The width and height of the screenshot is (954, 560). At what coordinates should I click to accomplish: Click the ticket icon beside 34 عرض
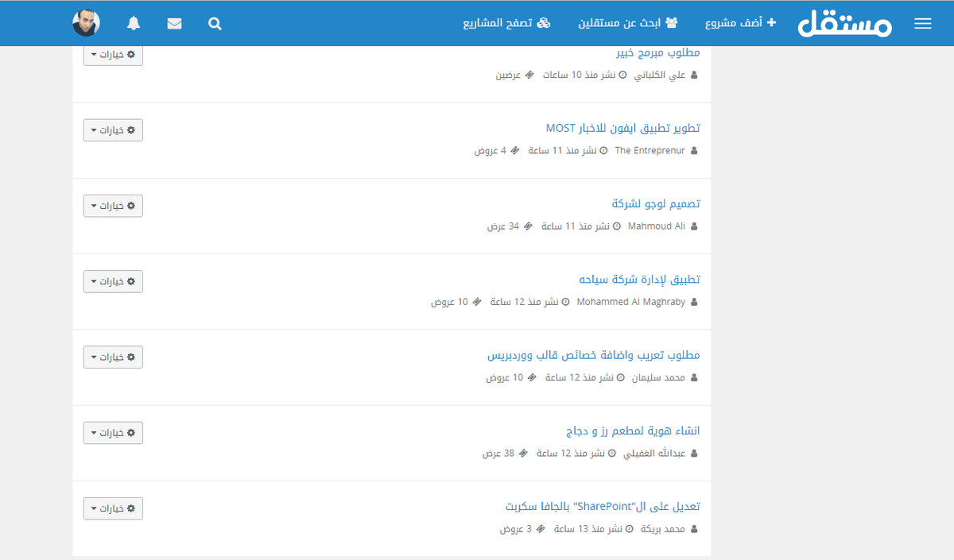528,226
